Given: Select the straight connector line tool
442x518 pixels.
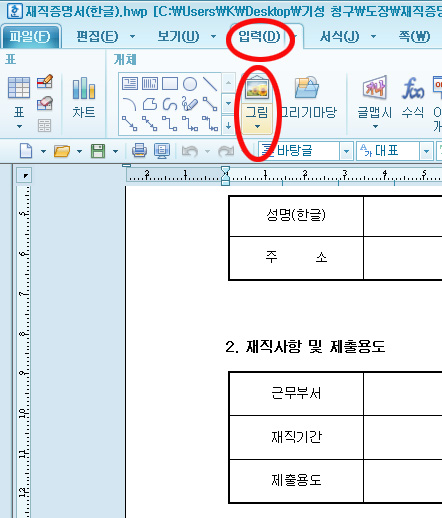Looking at the screenshot, I should pos(210,104).
